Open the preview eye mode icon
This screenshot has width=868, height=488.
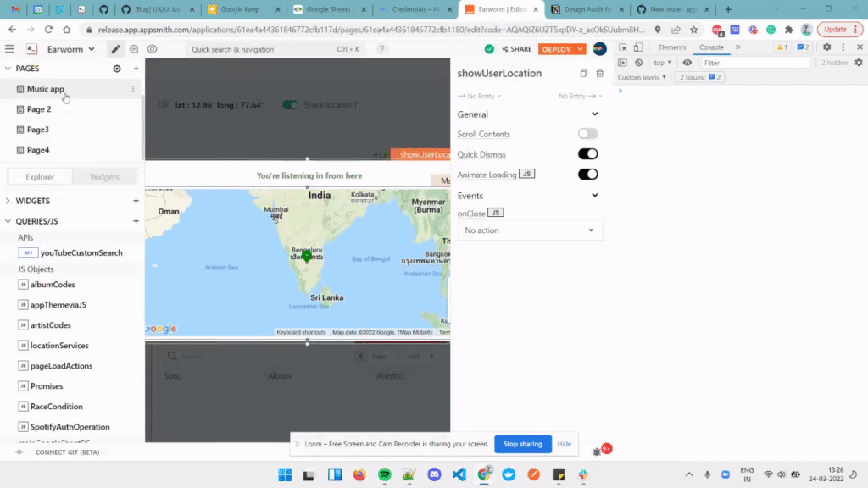(153, 49)
